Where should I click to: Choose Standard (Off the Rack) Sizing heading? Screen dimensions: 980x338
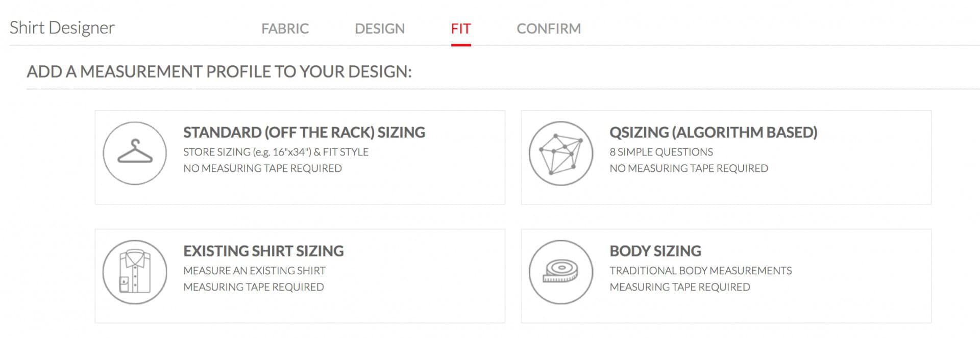304,133
